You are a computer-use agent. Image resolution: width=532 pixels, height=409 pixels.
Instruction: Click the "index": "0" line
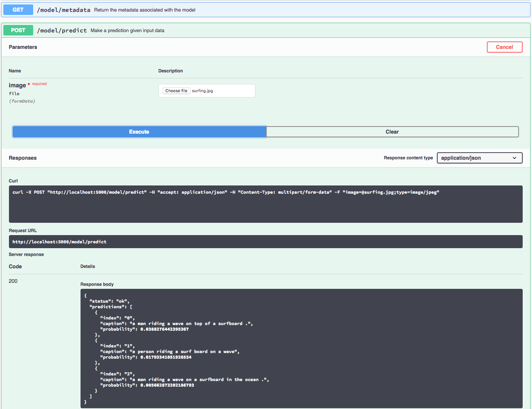[117, 318]
